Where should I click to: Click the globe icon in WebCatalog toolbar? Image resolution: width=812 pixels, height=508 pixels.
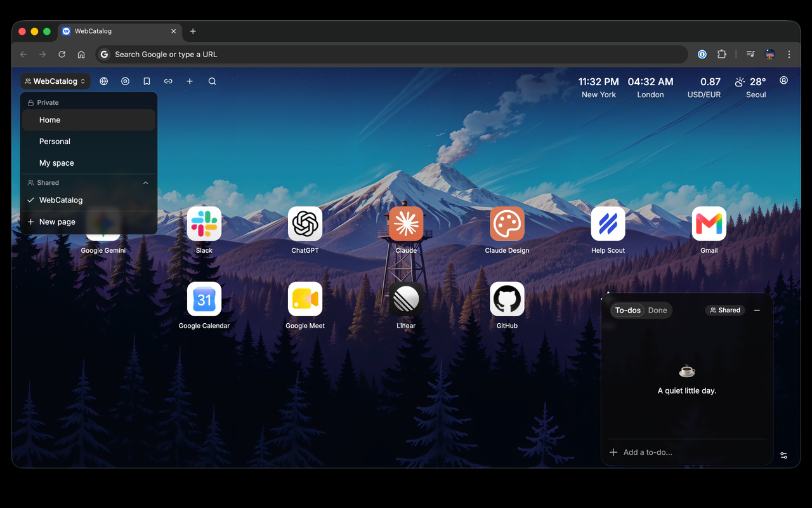click(x=104, y=81)
